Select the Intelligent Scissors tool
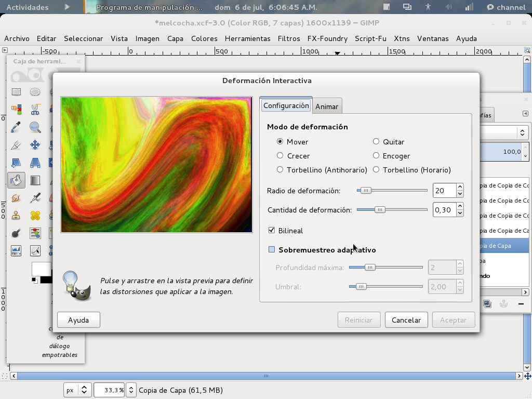The width and height of the screenshot is (532, 399). tap(34, 109)
